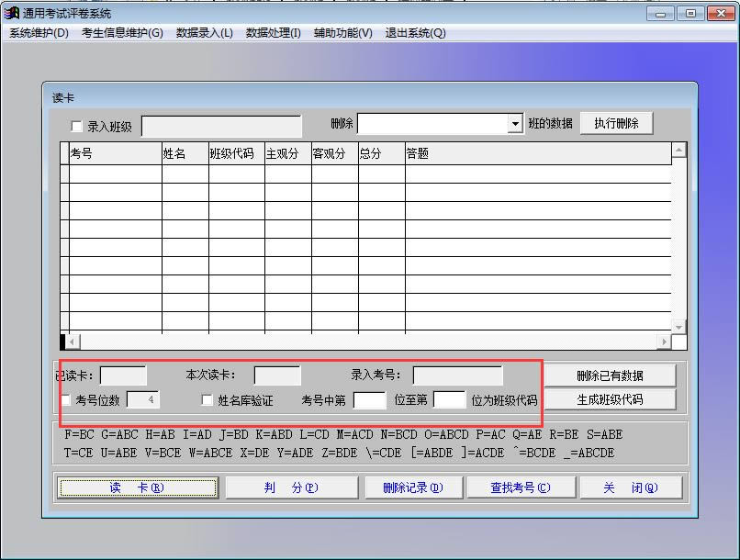Click the 客观分 column header
Screen dimensions: 740x560
[334, 153]
